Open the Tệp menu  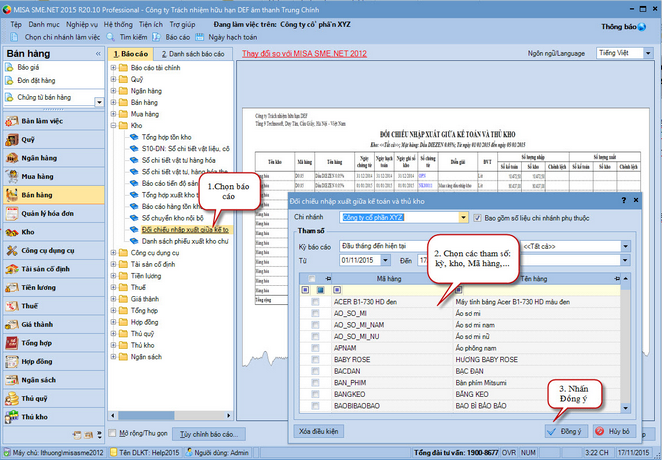16,24
